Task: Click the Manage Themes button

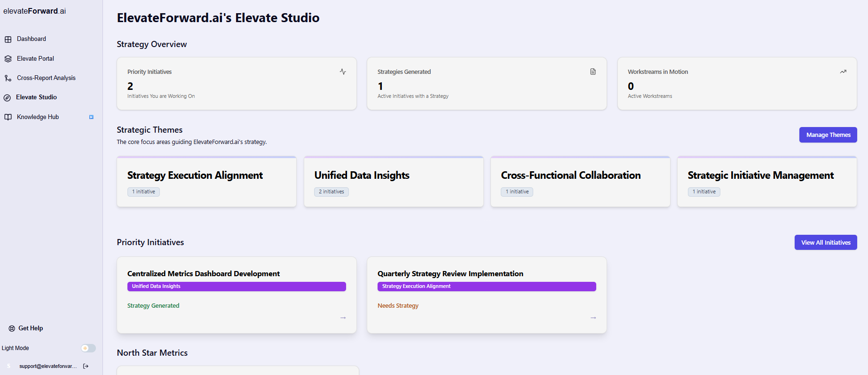Action: (828, 135)
